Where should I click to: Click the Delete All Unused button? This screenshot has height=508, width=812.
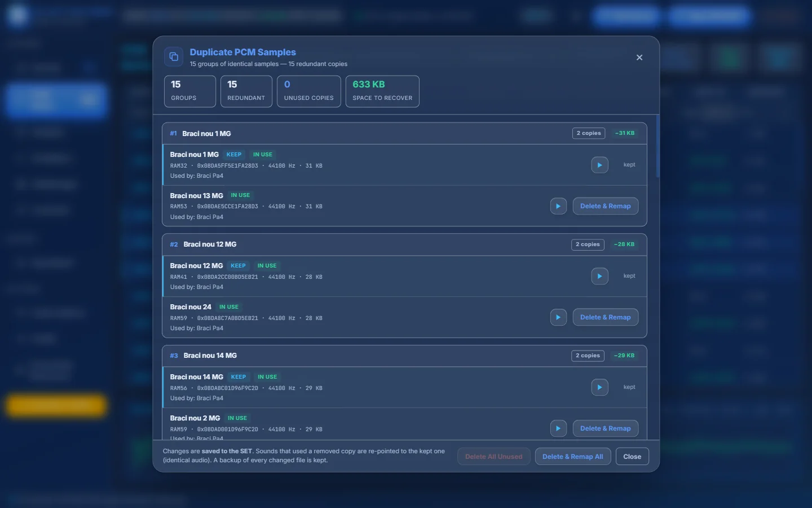click(494, 457)
